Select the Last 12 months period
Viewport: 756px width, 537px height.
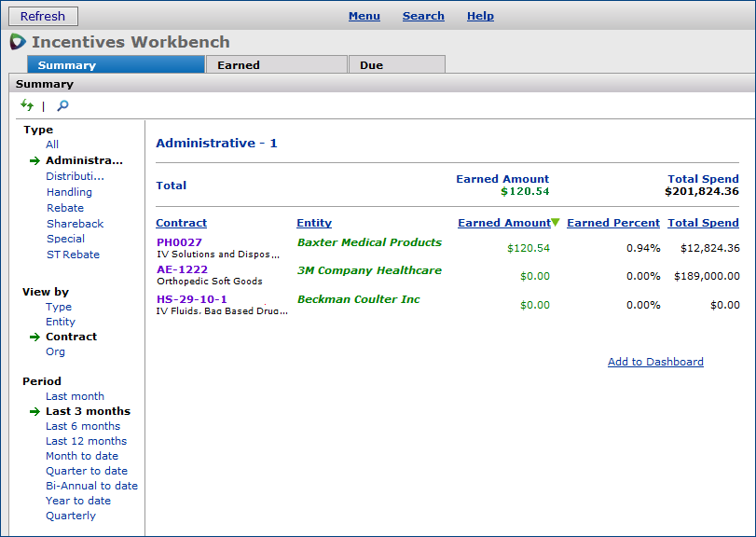point(86,441)
